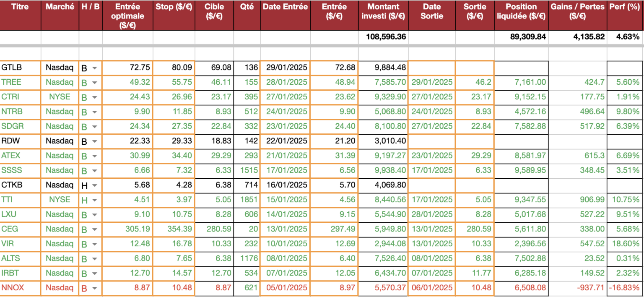Screen dimensions: 644x297
Task: Select the Stop ($/€) column header
Action: point(174,15)
